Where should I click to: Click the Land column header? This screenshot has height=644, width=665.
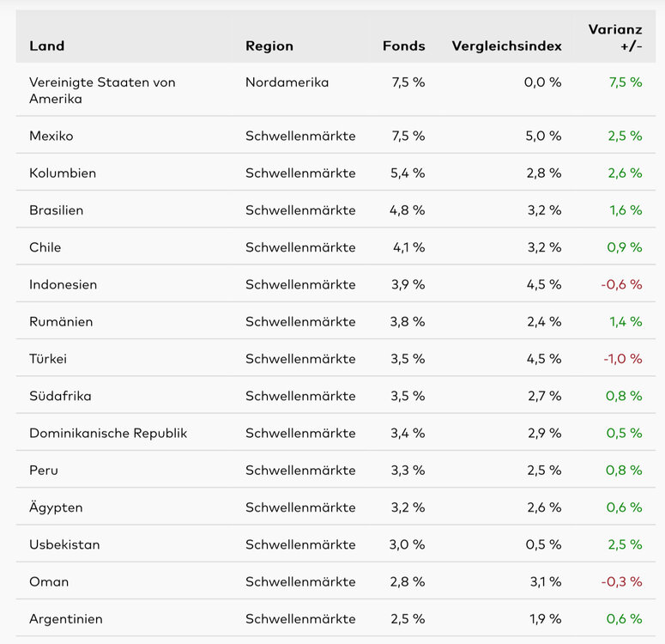[x=47, y=46]
